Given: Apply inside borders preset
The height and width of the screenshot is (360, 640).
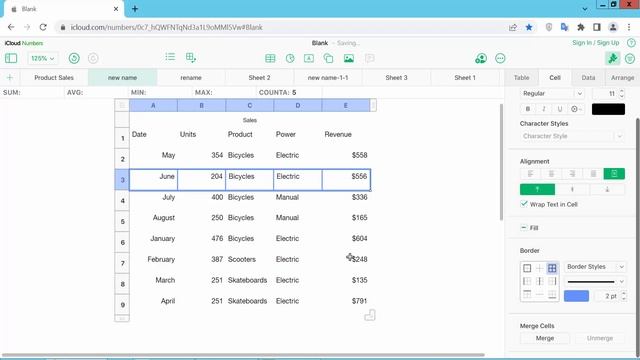Looking at the screenshot, I should (x=540, y=268).
